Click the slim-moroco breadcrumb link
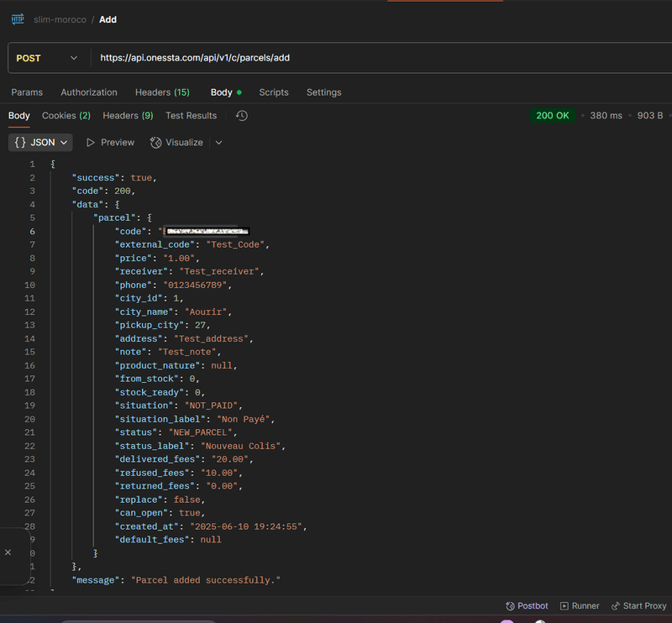The image size is (672, 623). click(60, 19)
